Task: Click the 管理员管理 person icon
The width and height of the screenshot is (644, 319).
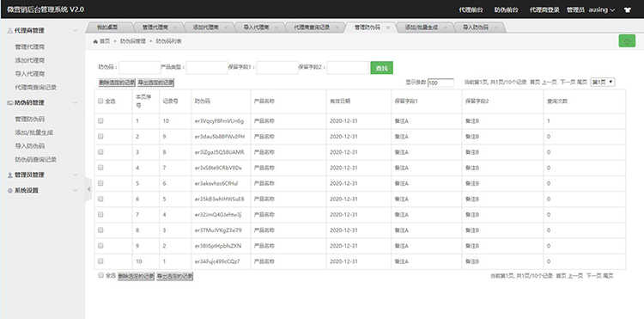Action: [x=9, y=175]
